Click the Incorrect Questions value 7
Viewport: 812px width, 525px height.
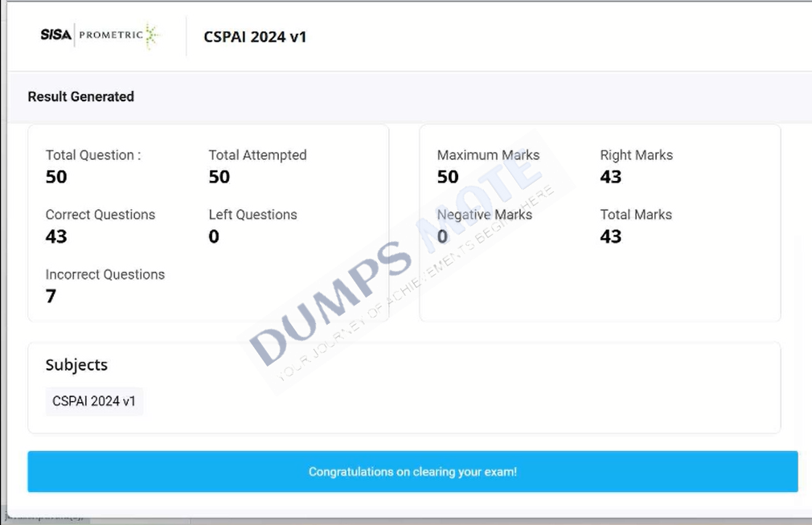pyautogui.click(x=51, y=296)
